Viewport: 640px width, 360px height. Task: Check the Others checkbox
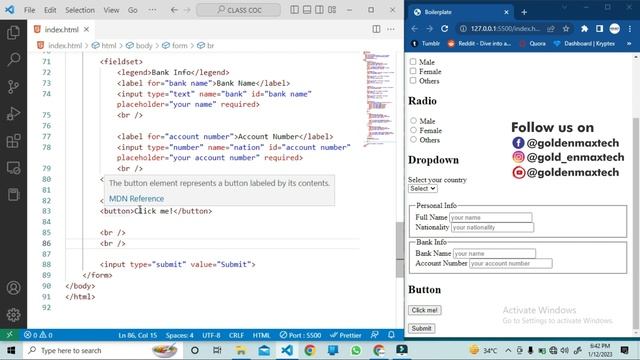413,80
